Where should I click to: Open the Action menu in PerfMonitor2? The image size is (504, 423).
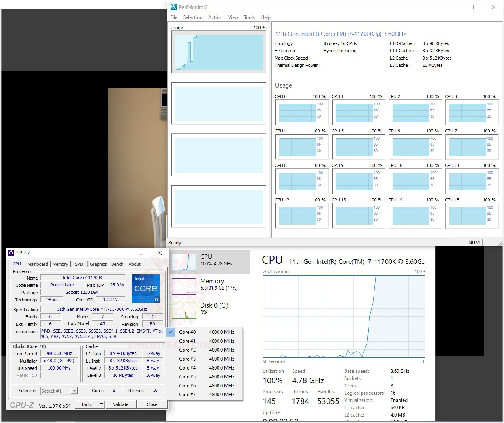pyautogui.click(x=215, y=17)
